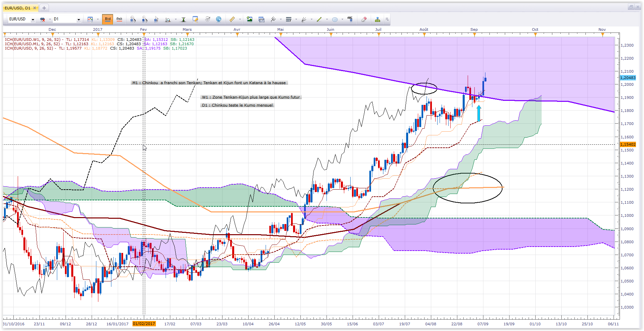644x331 pixels.
Task: Select the fan lines drawing tool
Action: pos(304,19)
